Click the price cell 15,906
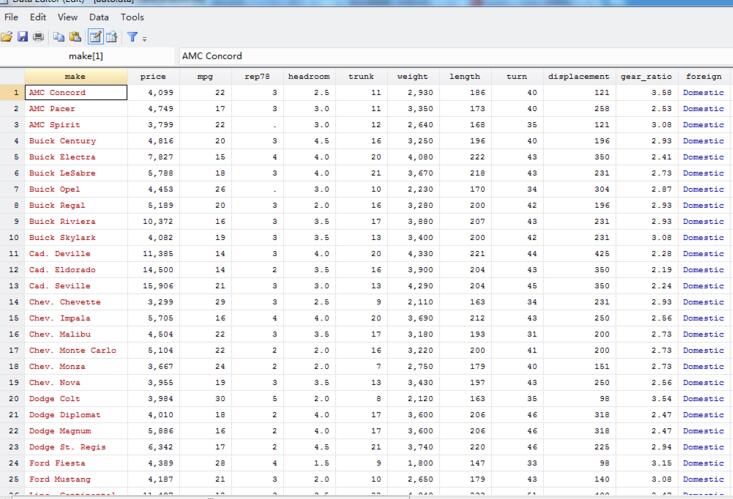 coord(153,286)
